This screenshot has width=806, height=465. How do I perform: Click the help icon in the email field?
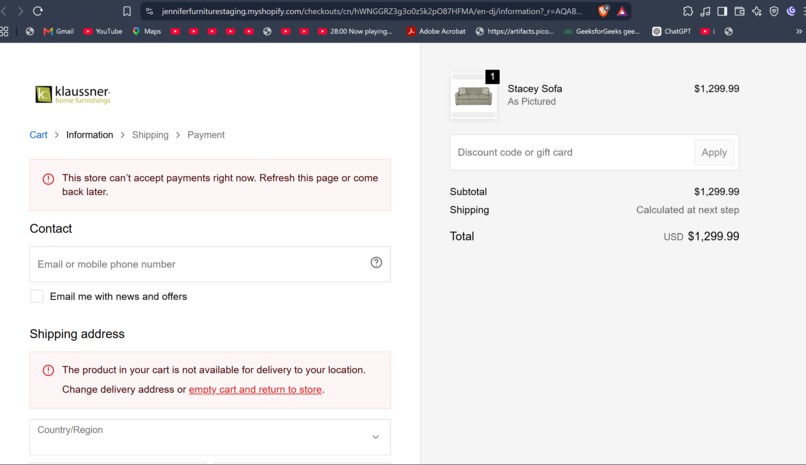pyautogui.click(x=376, y=263)
